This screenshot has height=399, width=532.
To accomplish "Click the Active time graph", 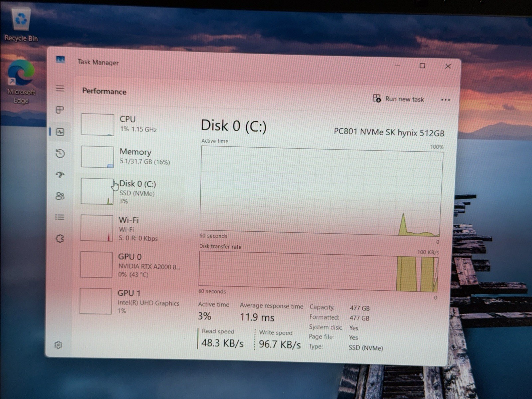I will (x=321, y=191).
